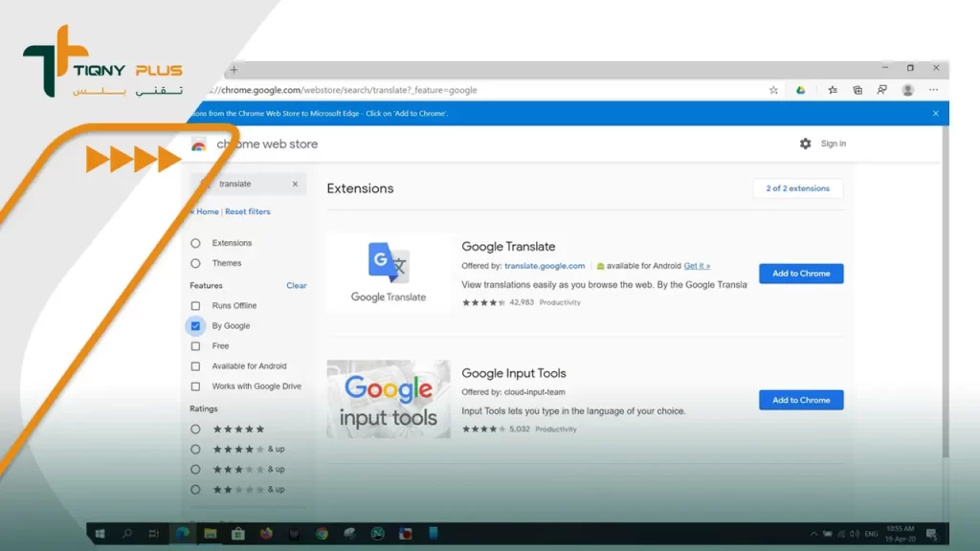Open the Google Drive extension icon

800,90
